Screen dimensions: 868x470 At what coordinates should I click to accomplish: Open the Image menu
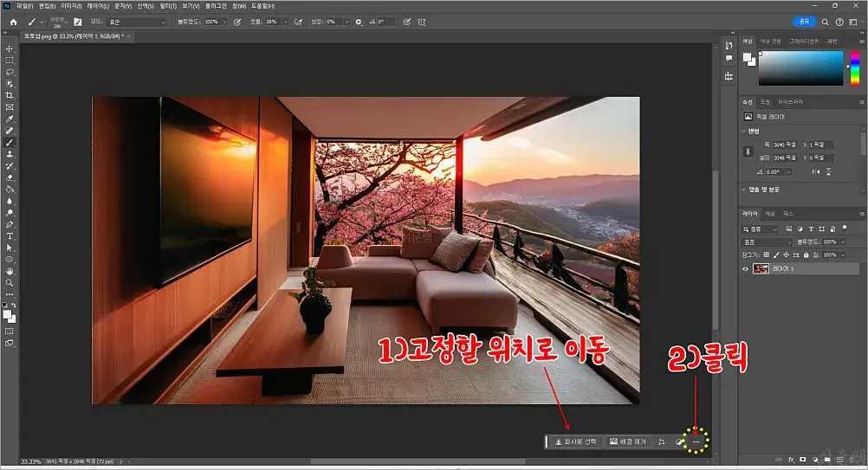[71, 6]
